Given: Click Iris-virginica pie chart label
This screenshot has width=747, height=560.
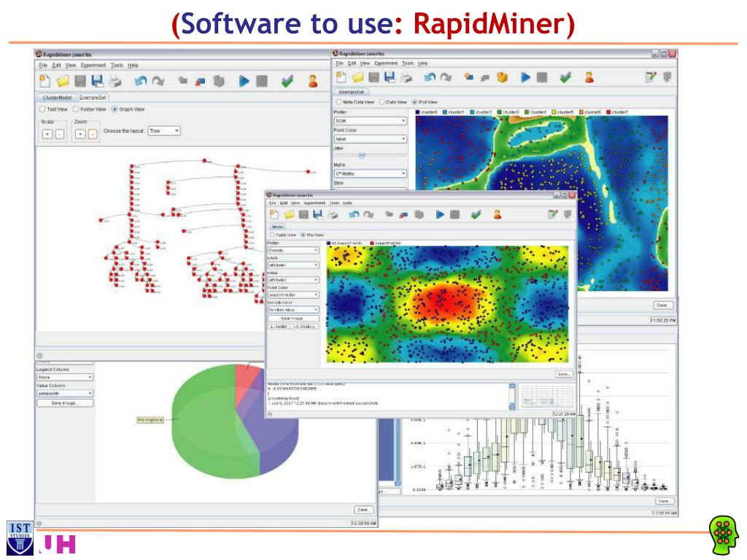Looking at the screenshot, I should 150,420.
